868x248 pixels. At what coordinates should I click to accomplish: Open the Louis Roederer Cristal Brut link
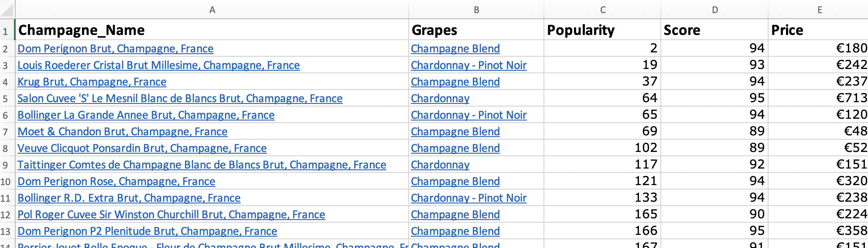pyautogui.click(x=158, y=65)
